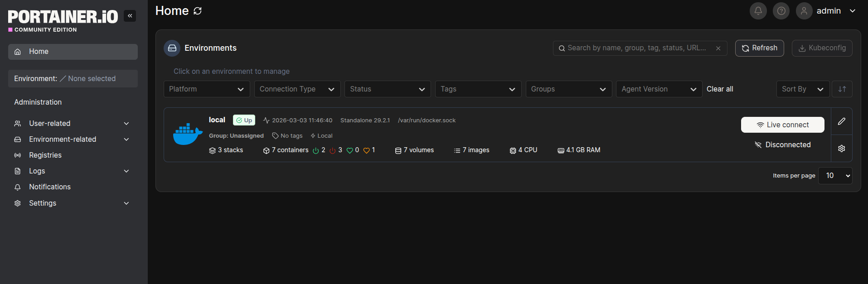Click the images list icon

457,150
